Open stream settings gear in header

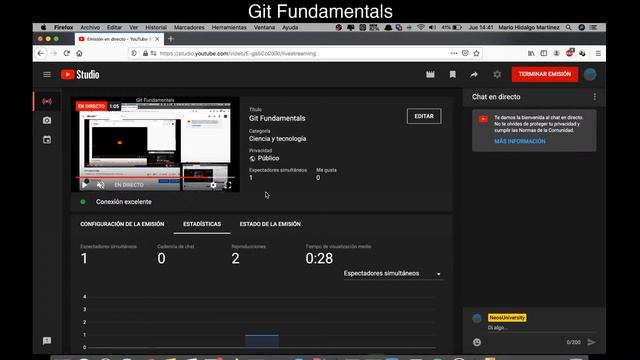point(497,74)
